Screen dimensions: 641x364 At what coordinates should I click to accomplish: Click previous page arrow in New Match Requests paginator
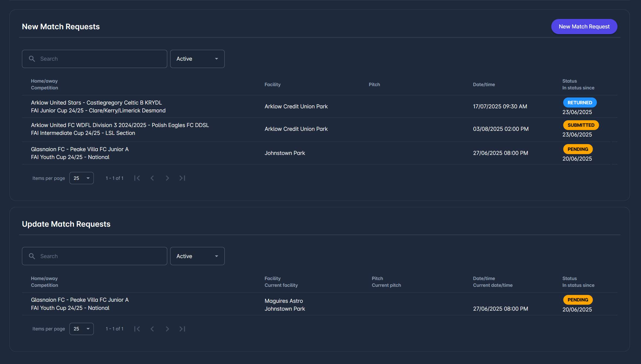click(152, 178)
